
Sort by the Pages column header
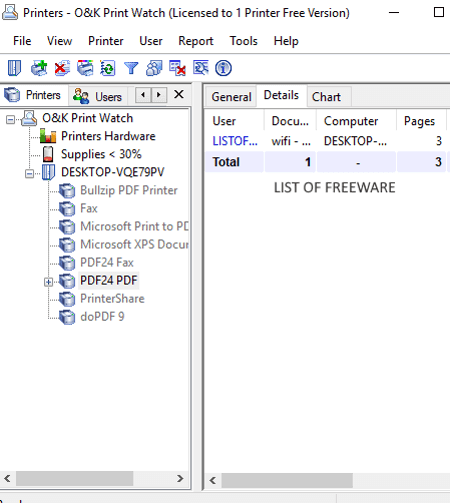(x=421, y=121)
